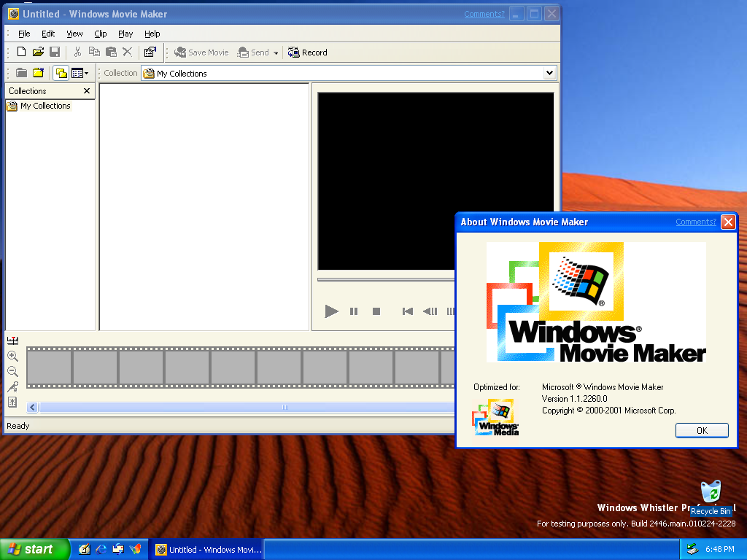
Task: Click the Zoom In magnifier beside the storyboard
Action: tap(12, 356)
